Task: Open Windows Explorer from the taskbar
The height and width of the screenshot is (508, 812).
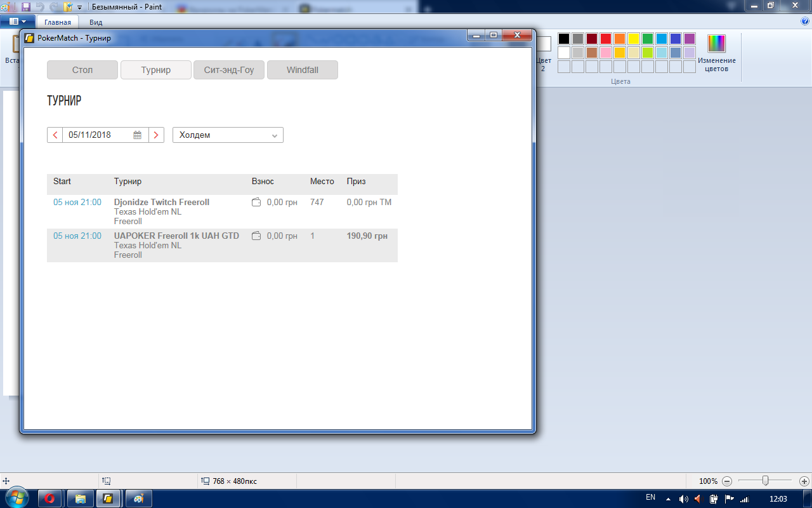Action: click(x=81, y=498)
